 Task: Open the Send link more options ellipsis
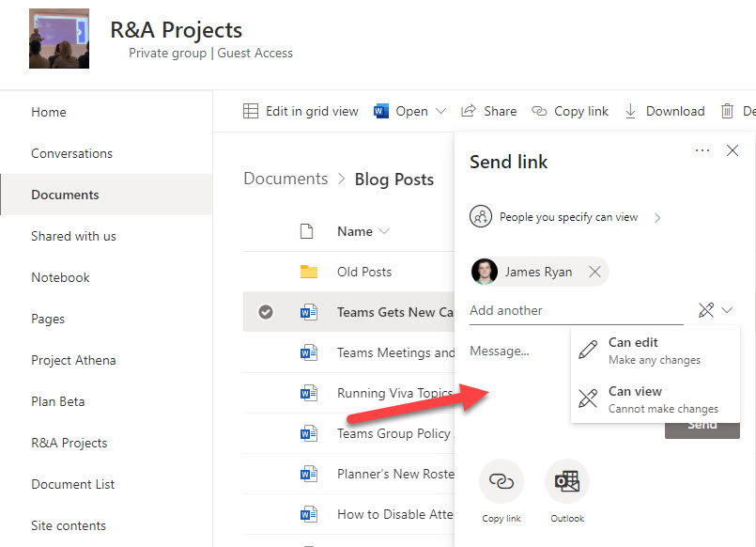coord(702,150)
